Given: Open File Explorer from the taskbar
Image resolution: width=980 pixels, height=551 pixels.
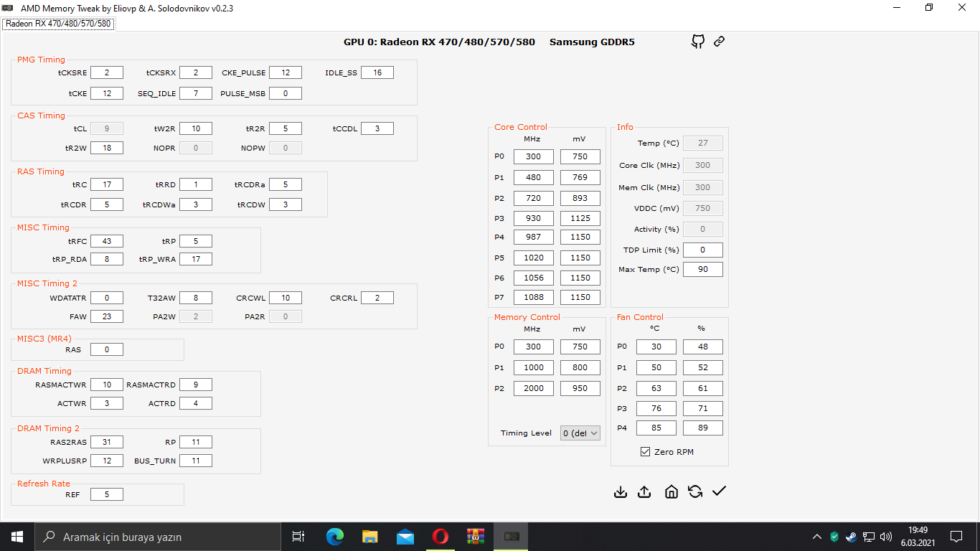Looking at the screenshot, I should point(369,537).
